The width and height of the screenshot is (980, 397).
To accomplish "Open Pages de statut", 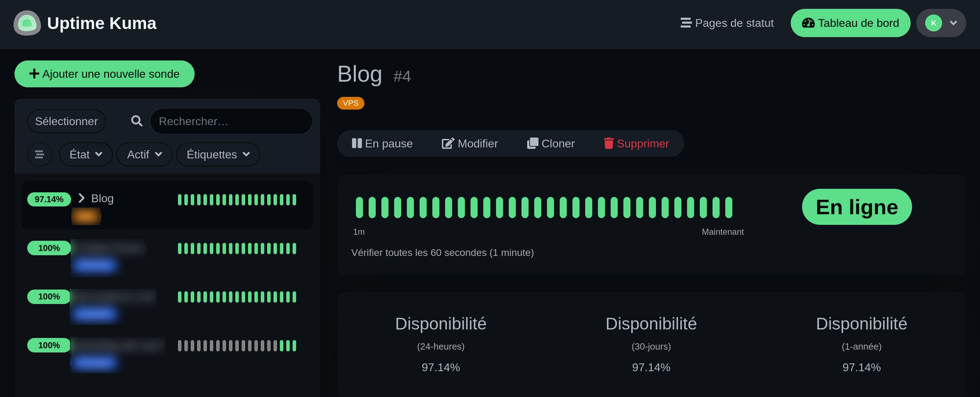I will coord(727,23).
